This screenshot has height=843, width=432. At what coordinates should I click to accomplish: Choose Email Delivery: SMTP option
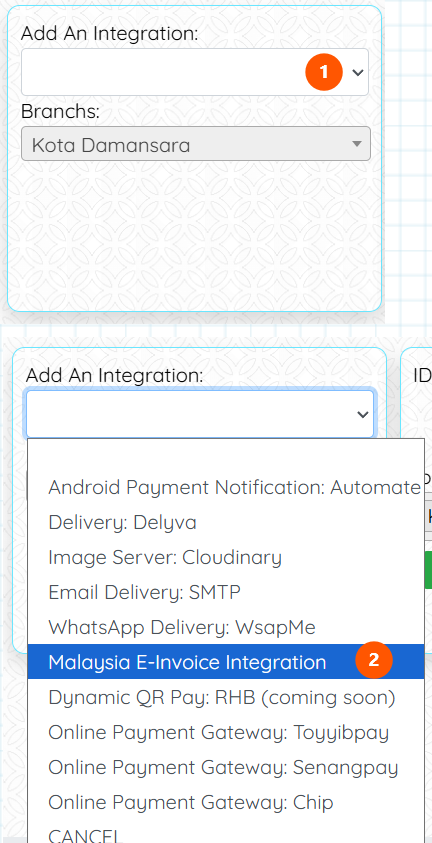point(226,592)
